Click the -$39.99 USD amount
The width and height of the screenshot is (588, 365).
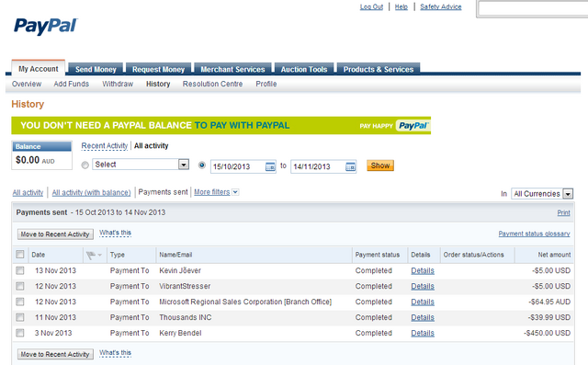(x=549, y=318)
